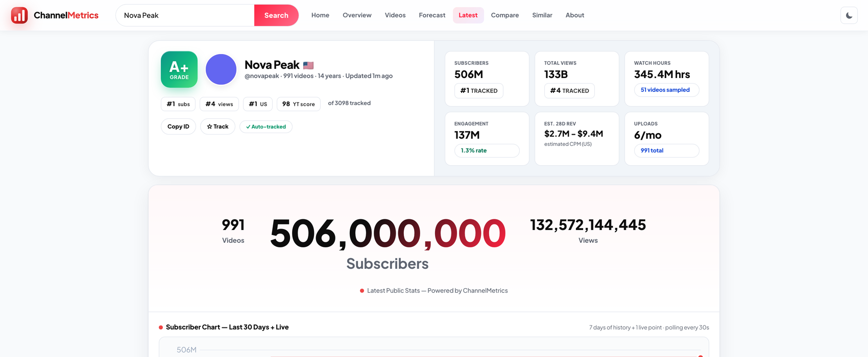Open the Forecast nav item
868x357 pixels.
click(432, 15)
